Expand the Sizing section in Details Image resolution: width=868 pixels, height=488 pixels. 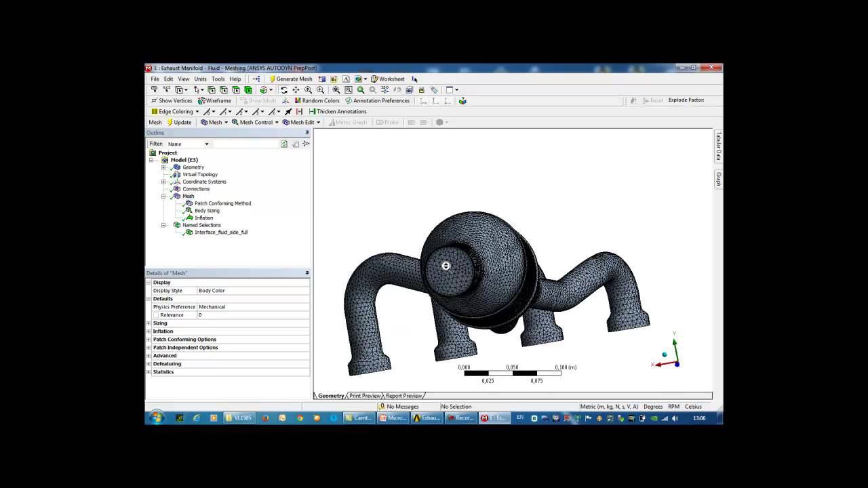tap(149, 323)
